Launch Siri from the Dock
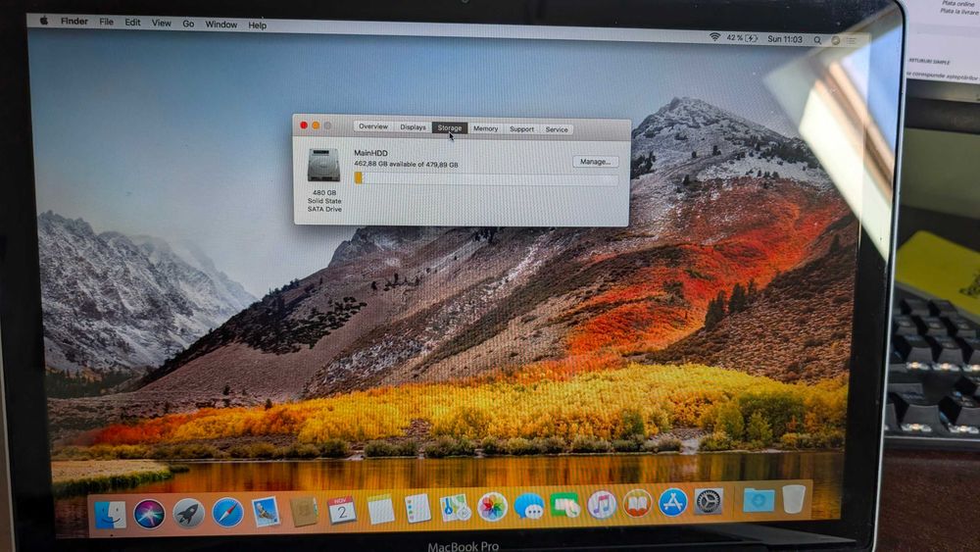 [x=149, y=515]
